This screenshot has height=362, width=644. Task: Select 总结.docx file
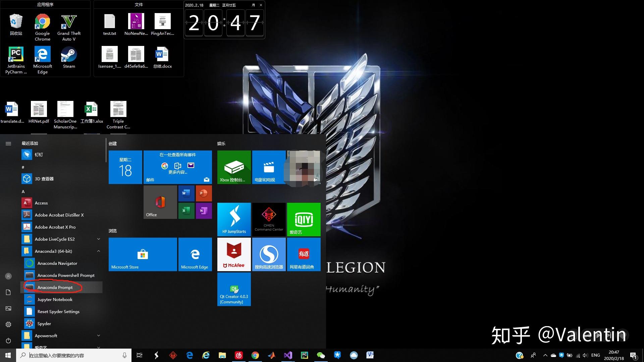(162, 57)
